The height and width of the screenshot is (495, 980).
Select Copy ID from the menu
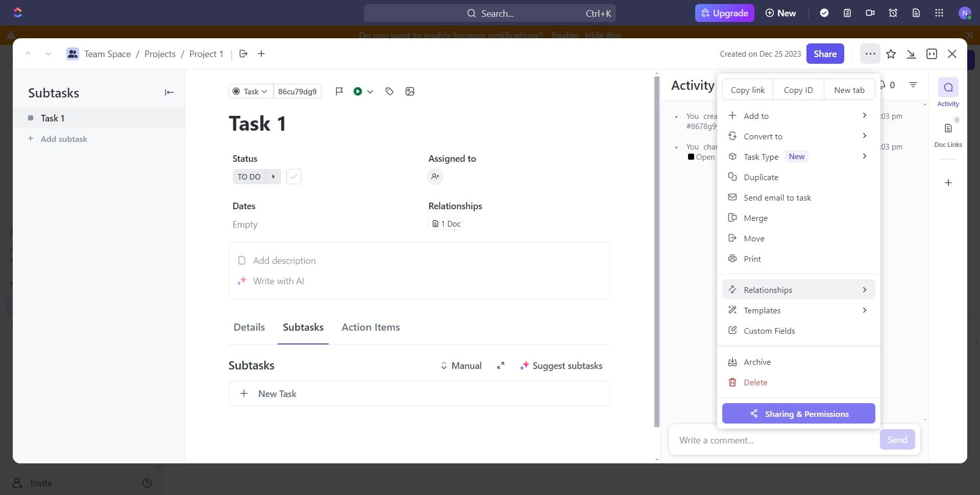click(798, 89)
